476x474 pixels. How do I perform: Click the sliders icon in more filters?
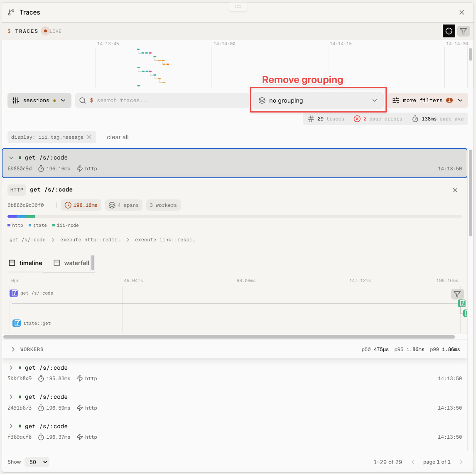pos(395,101)
